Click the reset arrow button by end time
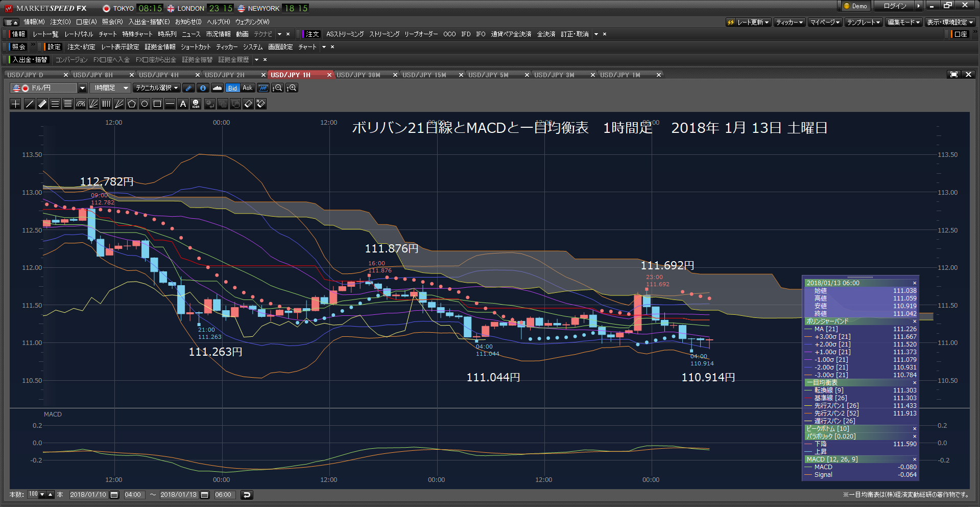Viewport: 980px width, 507px height. [x=247, y=495]
